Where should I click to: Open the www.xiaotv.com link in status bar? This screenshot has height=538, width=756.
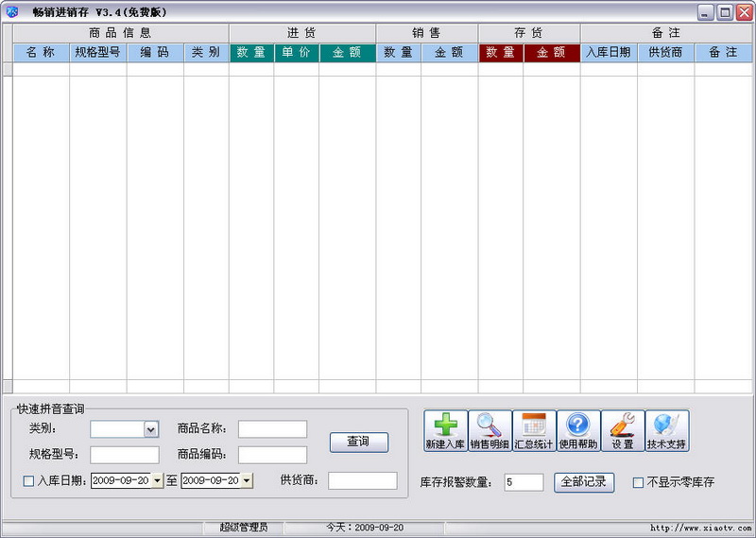coord(700,528)
